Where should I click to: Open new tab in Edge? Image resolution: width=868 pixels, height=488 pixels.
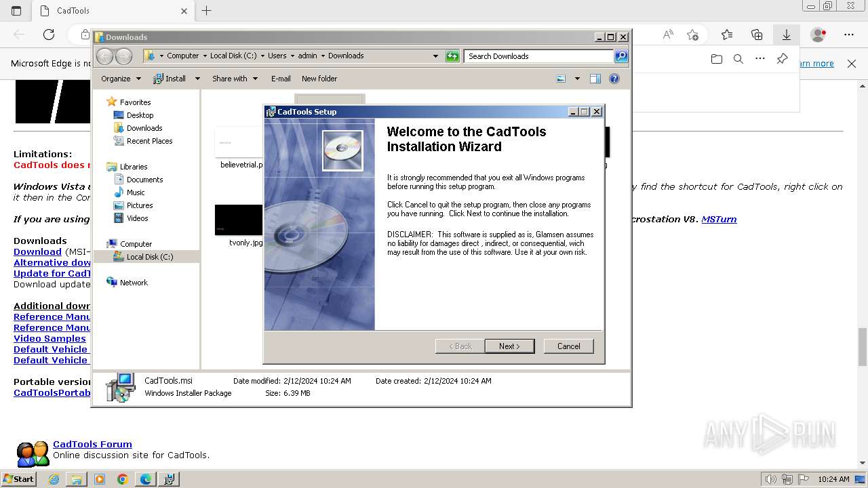(207, 11)
